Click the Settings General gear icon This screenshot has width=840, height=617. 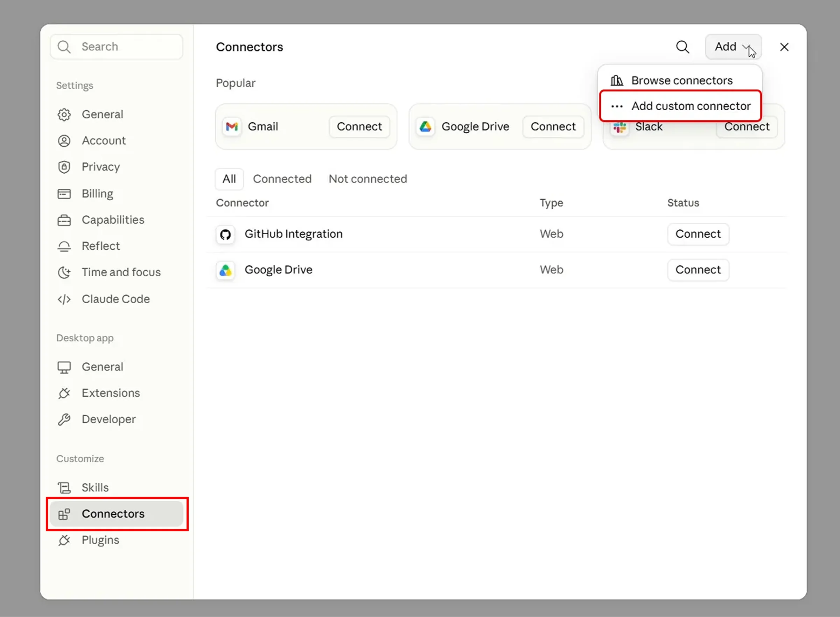point(64,115)
